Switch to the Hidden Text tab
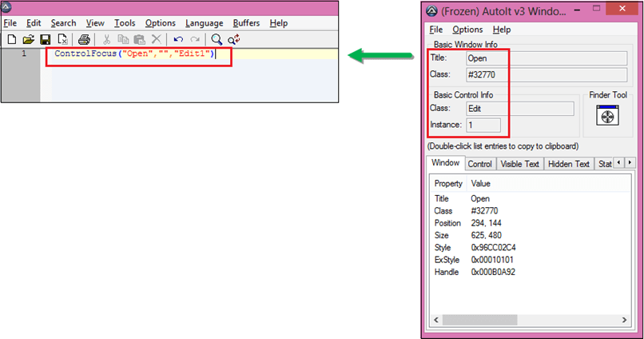Viewport: 644px width, 339px height. [x=569, y=164]
